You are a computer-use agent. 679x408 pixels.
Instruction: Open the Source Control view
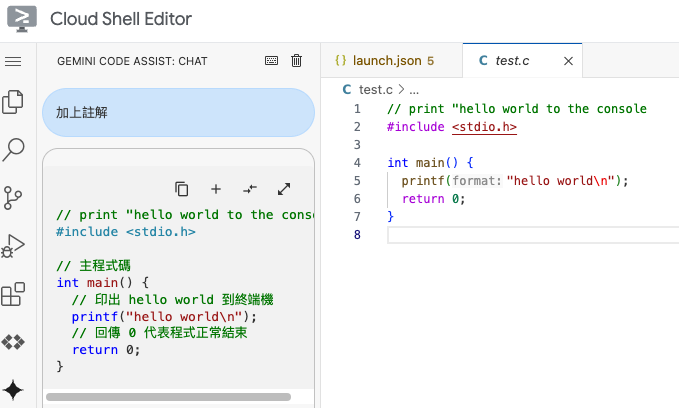point(13,198)
